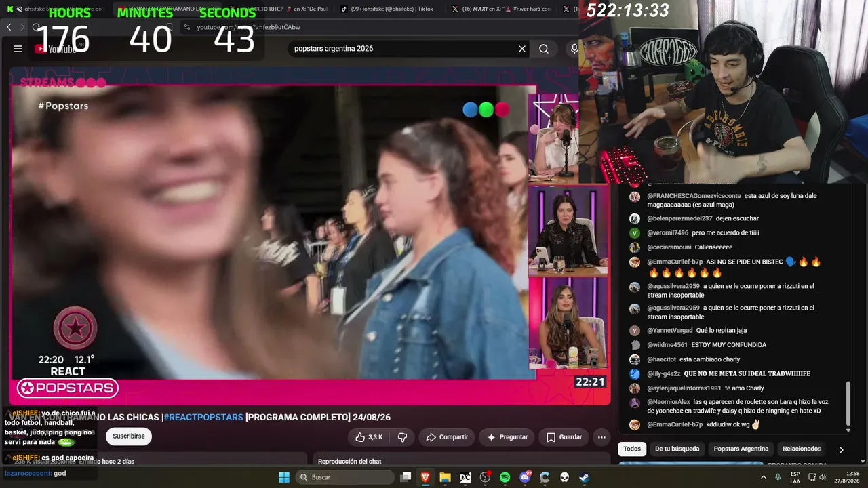Open @ceciaramouni's chat profile
Viewport: 868px width, 488px height.
[x=669, y=247]
